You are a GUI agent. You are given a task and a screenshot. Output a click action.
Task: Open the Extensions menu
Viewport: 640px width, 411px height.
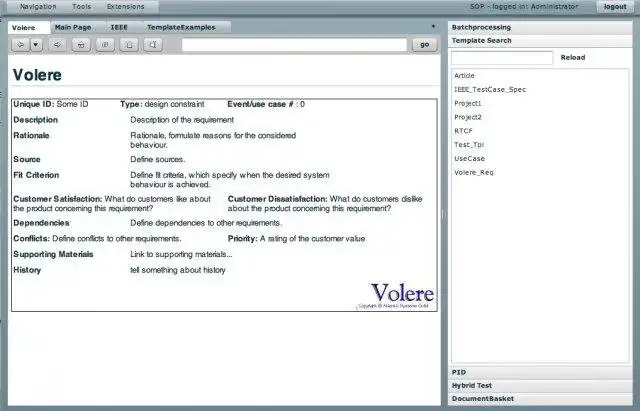click(x=125, y=7)
